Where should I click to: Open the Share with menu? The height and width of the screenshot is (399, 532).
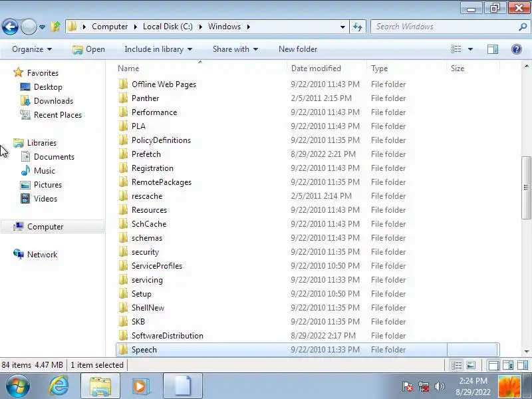point(235,49)
